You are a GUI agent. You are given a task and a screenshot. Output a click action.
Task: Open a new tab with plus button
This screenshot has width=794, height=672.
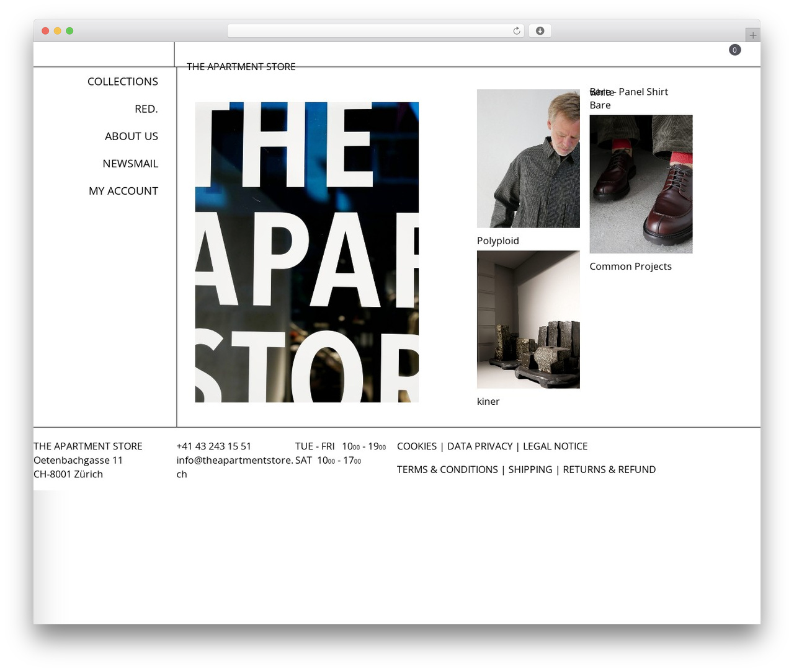pyautogui.click(x=752, y=35)
